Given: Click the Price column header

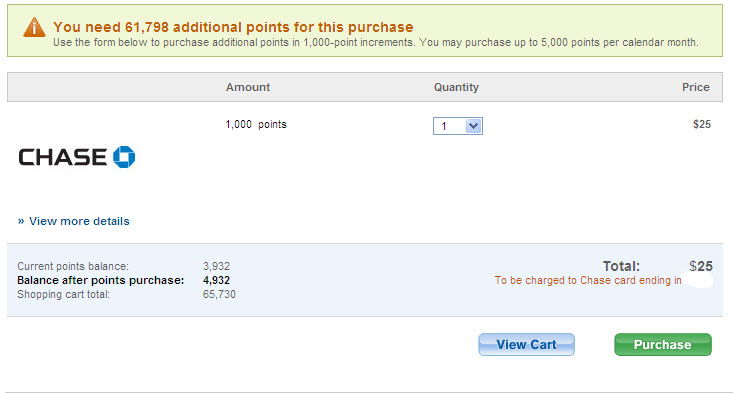Looking at the screenshot, I should click(696, 87).
